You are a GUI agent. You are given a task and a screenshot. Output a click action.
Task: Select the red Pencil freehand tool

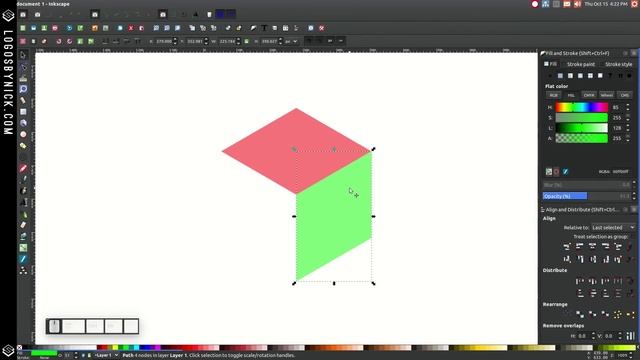click(23, 168)
